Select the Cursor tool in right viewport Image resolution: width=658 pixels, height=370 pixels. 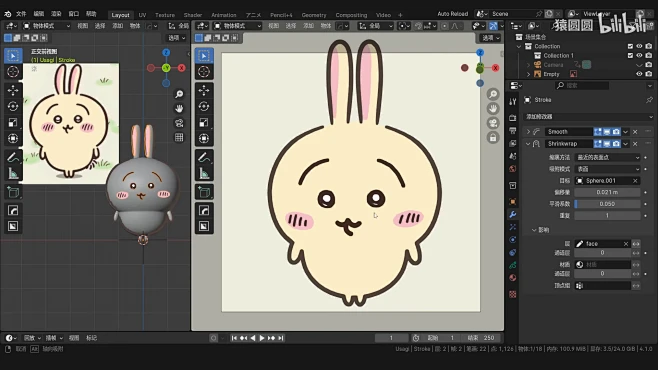(x=204, y=71)
